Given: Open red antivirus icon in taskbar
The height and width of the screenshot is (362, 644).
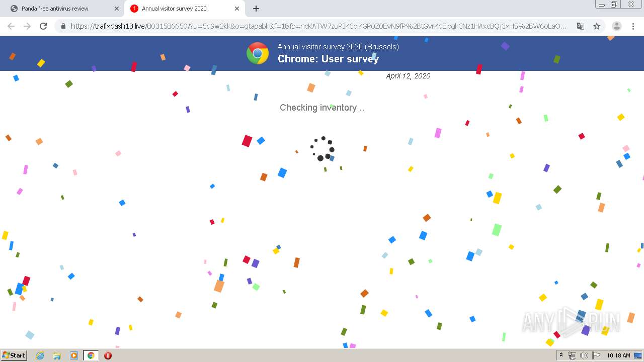Looking at the screenshot, I should click(x=108, y=355).
